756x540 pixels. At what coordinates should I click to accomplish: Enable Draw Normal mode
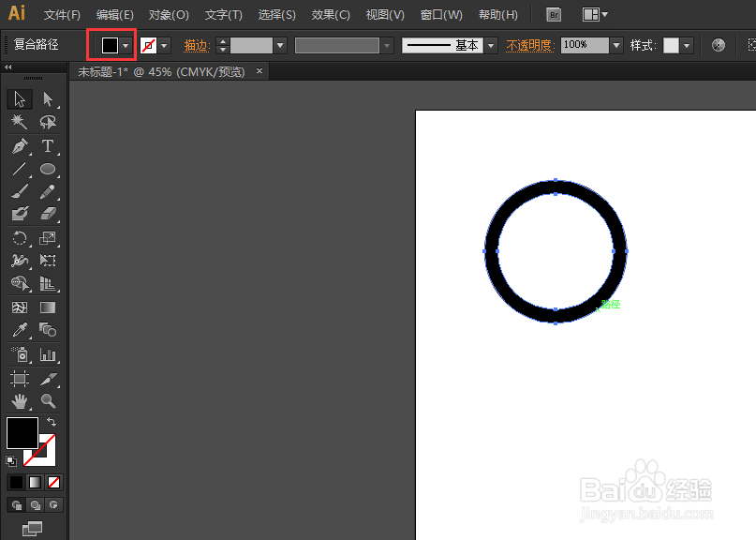[16, 504]
